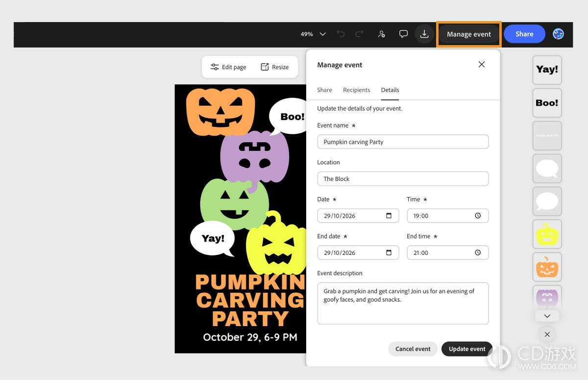Viewport: 588px width, 380px height.
Task: Close the layers thumbnail strip
Action: [547, 334]
